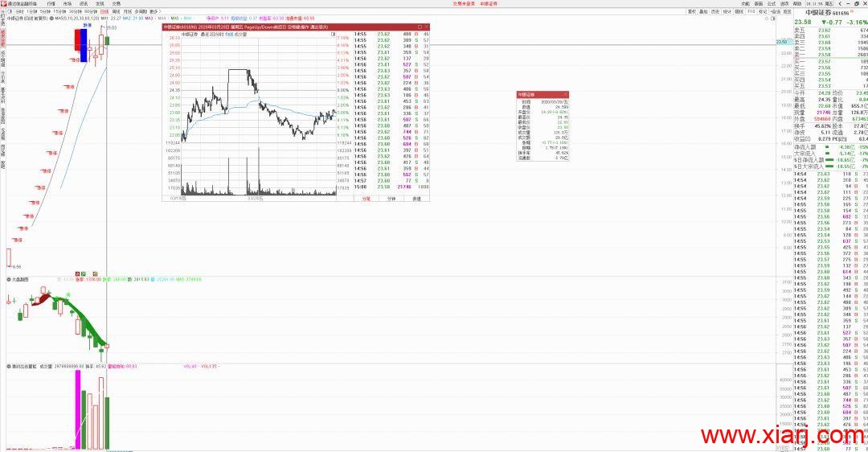Switch chart to 5分钟 period

45,11
